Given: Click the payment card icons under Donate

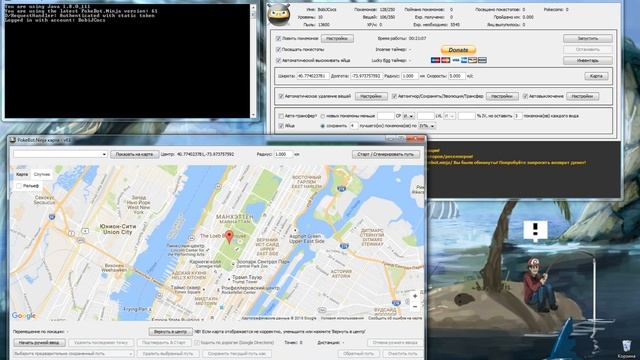Looking at the screenshot, I should coord(458,60).
